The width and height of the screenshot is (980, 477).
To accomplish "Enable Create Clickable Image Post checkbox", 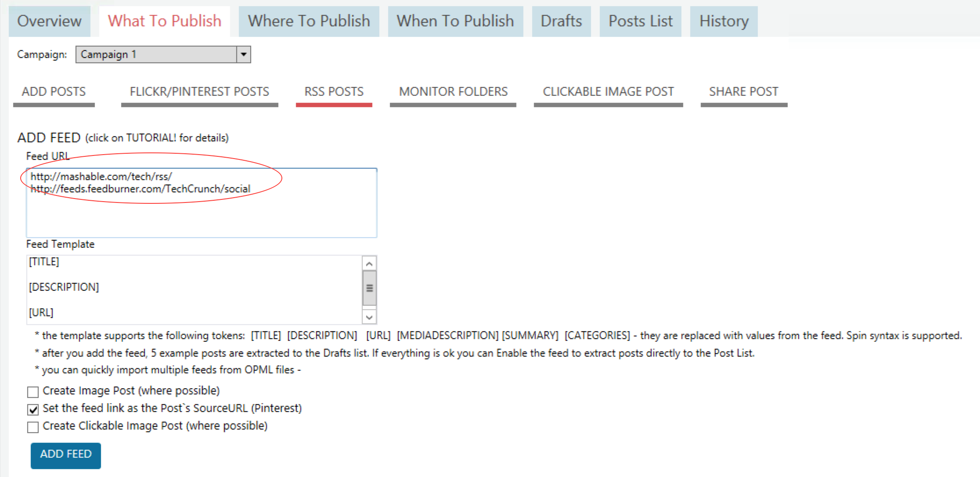I will (33, 427).
